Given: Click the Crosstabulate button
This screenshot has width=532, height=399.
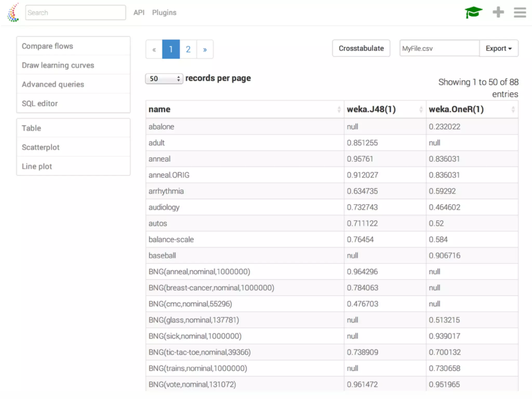Looking at the screenshot, I should click(361, 48).
